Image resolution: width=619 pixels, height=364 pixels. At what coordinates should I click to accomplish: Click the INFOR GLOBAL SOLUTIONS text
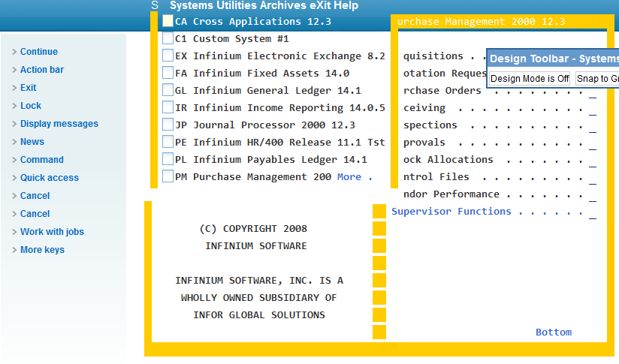[259, 315]
